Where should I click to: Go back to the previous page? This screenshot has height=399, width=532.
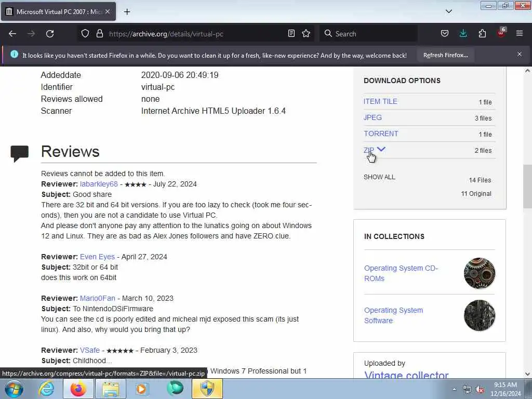[x=12, y=34]
